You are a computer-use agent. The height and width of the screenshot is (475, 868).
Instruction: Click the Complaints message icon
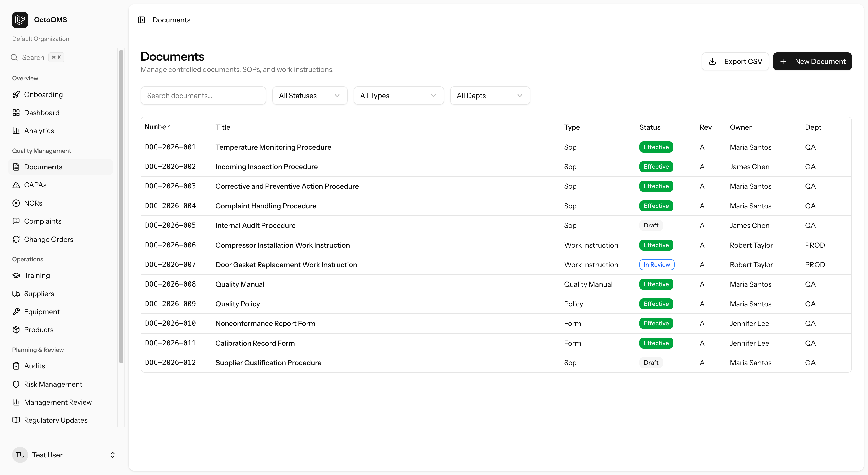pos(16,221)
